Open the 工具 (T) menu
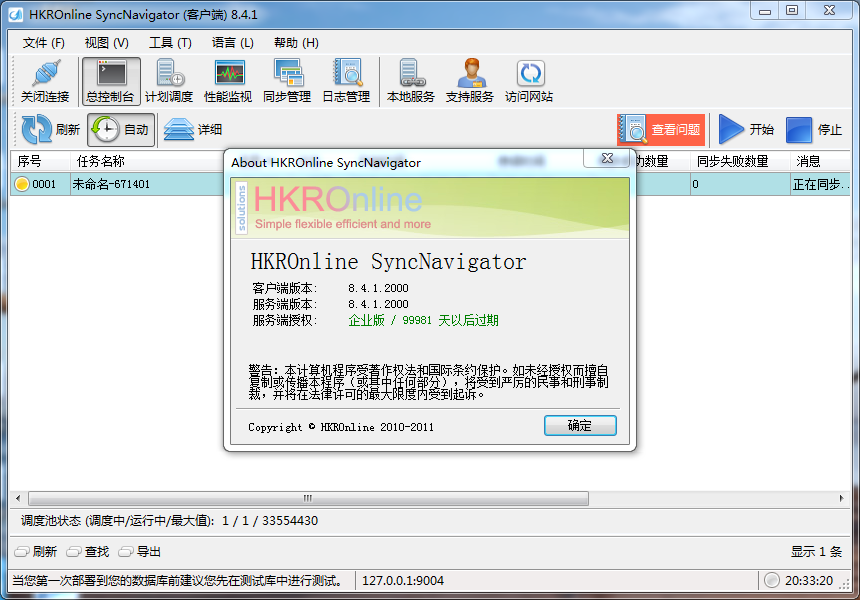This screenshot has width=860, height=600. coord(170,43)
